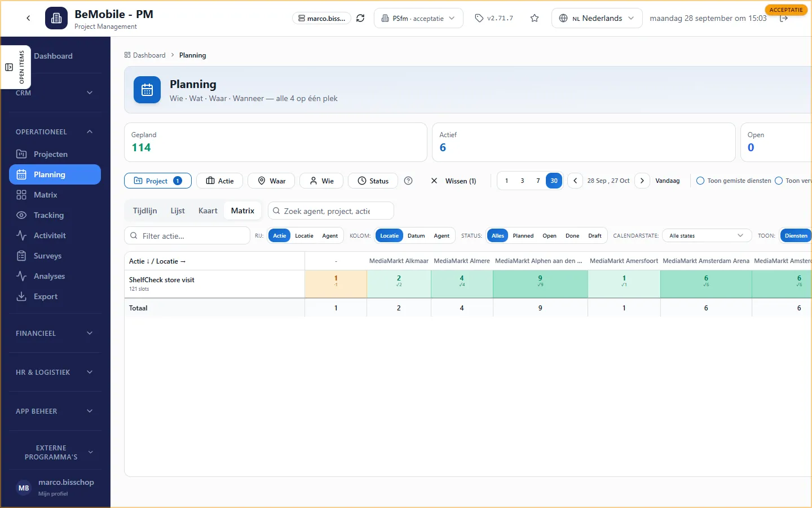This screenshot has width=812, height=508.
Task: Click the logout icon at top right
Action: click(784, 19)
